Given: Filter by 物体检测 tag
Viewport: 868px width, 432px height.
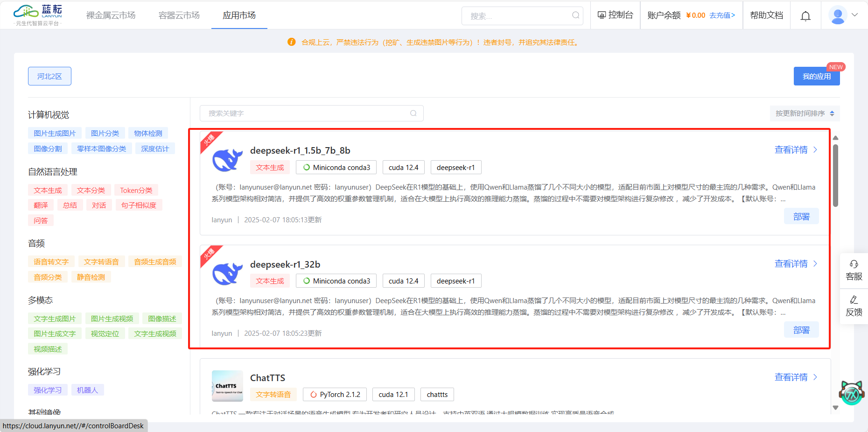Looking at the screenshot, I should click(x=148, y=134).
